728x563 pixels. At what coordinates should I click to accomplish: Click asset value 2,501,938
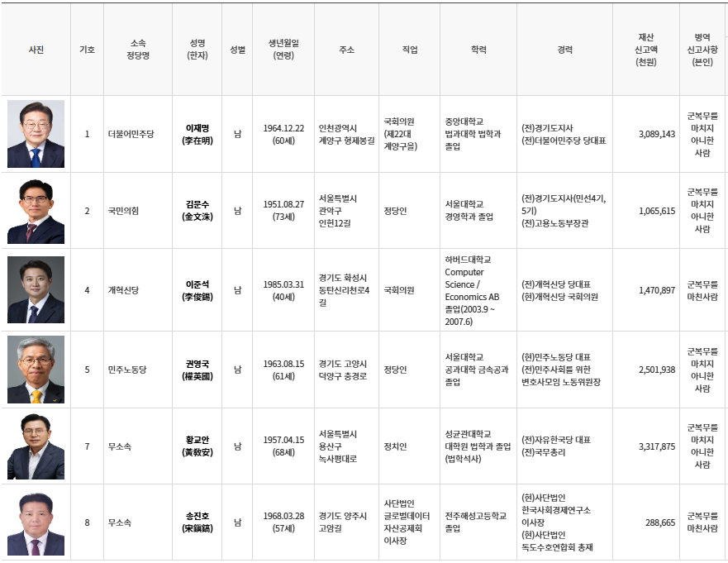656,370
